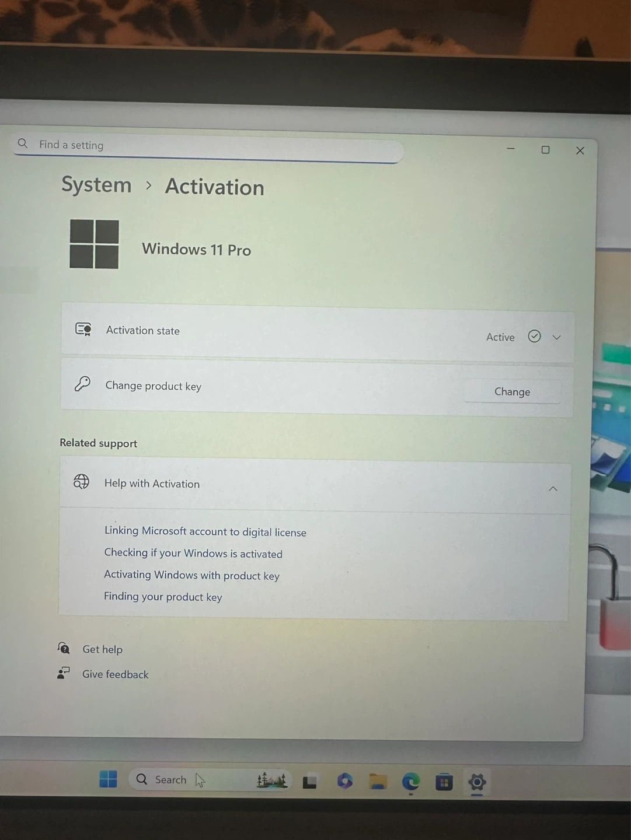Open Finding your product key link

pyautogui.click(x=163, y=597)
